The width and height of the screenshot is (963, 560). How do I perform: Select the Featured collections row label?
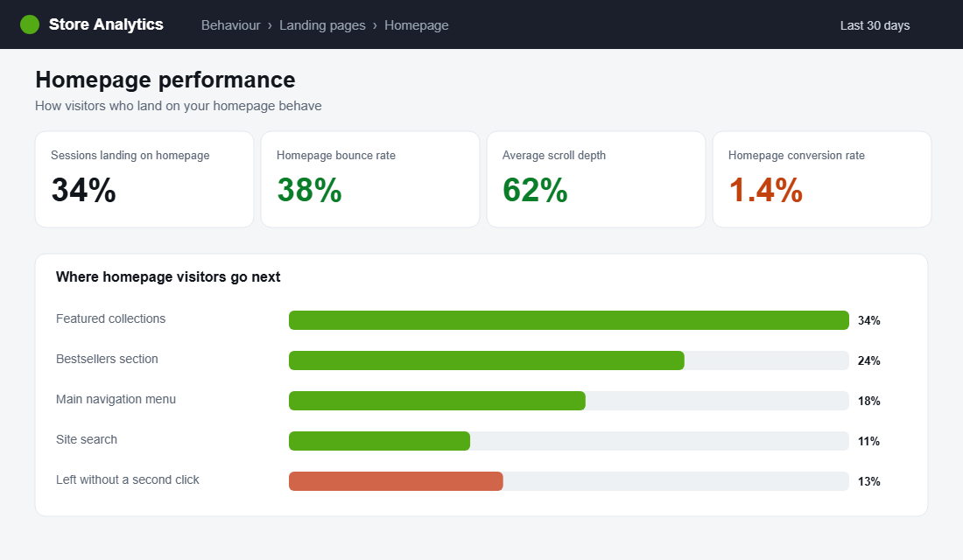click(x=110, y=318)
